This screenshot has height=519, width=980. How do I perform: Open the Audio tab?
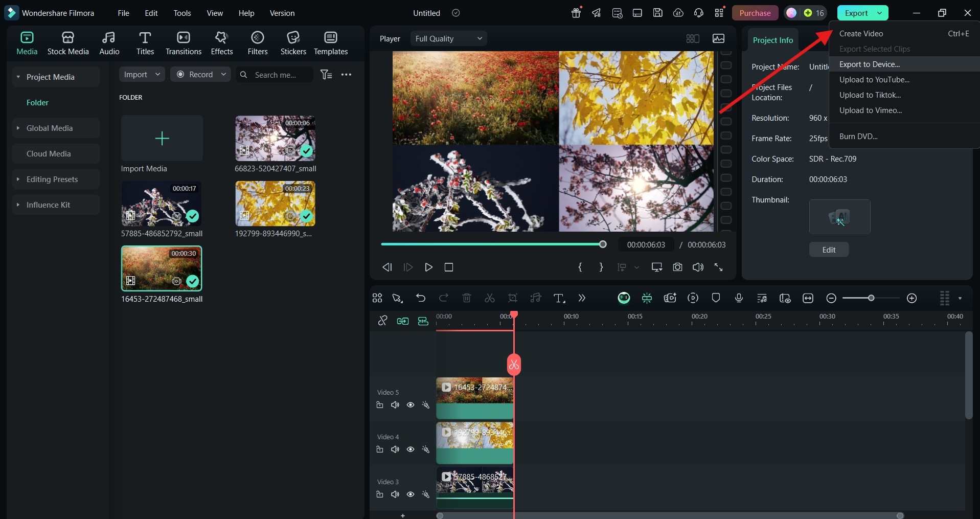pyautogui.click(x=109, y=43)
